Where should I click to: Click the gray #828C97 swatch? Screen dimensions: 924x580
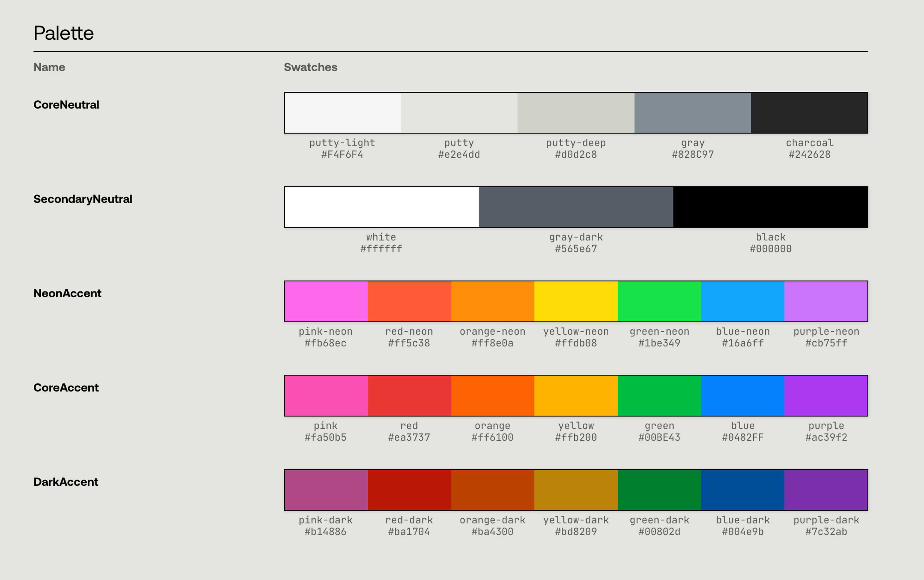point(692,113)
